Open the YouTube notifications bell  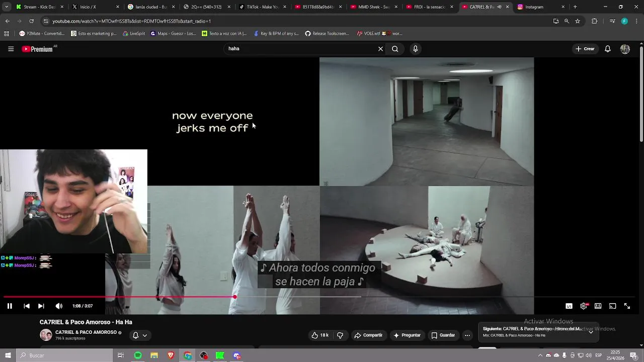coord(608,49)
